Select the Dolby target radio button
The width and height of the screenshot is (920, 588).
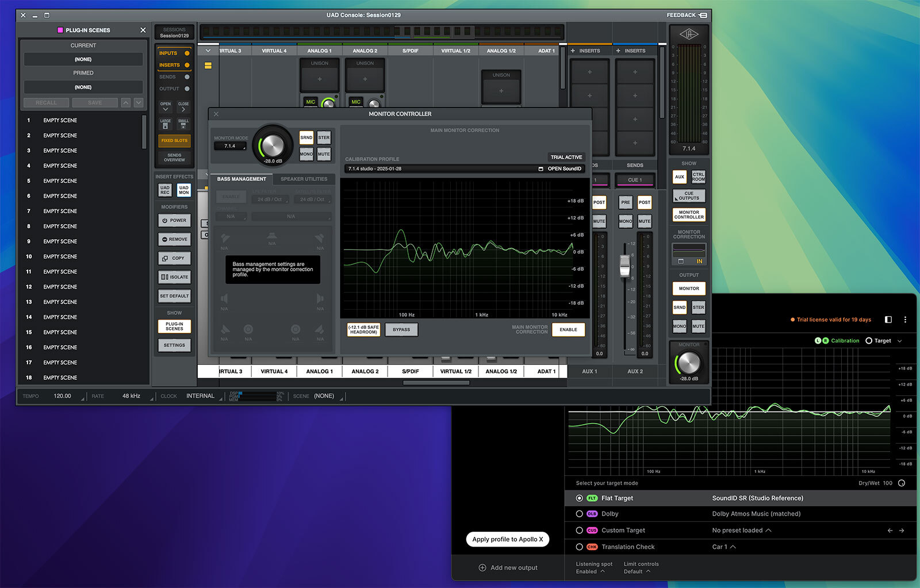point(579,514)
